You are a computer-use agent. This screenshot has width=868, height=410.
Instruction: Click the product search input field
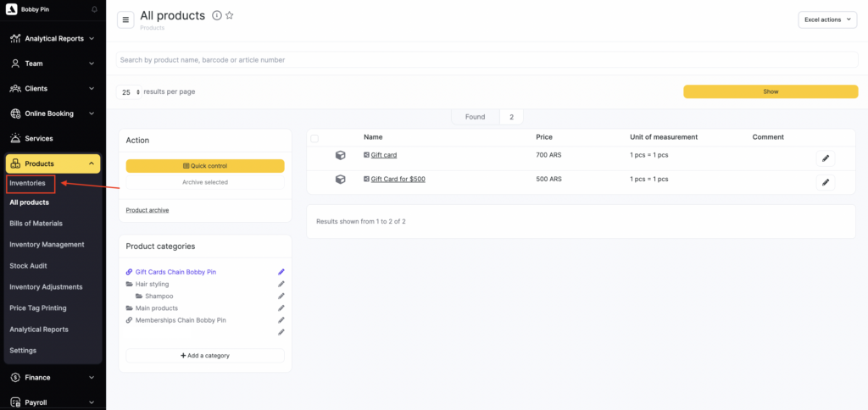pyautogui.click(x=483, y=60)
